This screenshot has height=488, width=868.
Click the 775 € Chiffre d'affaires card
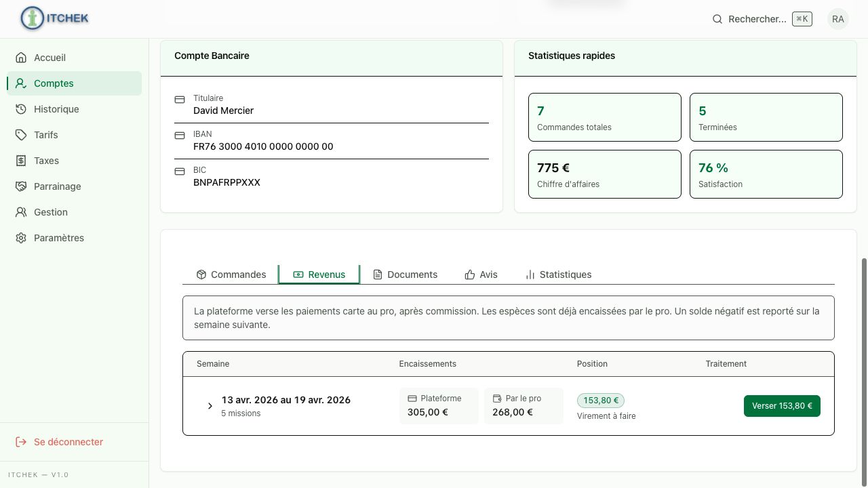coord(604,174)
